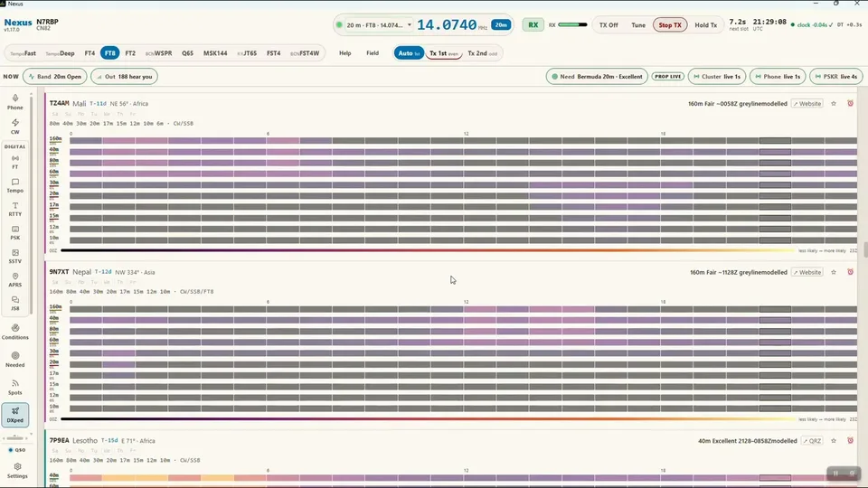868x488 pixels.
Task: Open the FT digital mode panel
Action: [15, 162]
